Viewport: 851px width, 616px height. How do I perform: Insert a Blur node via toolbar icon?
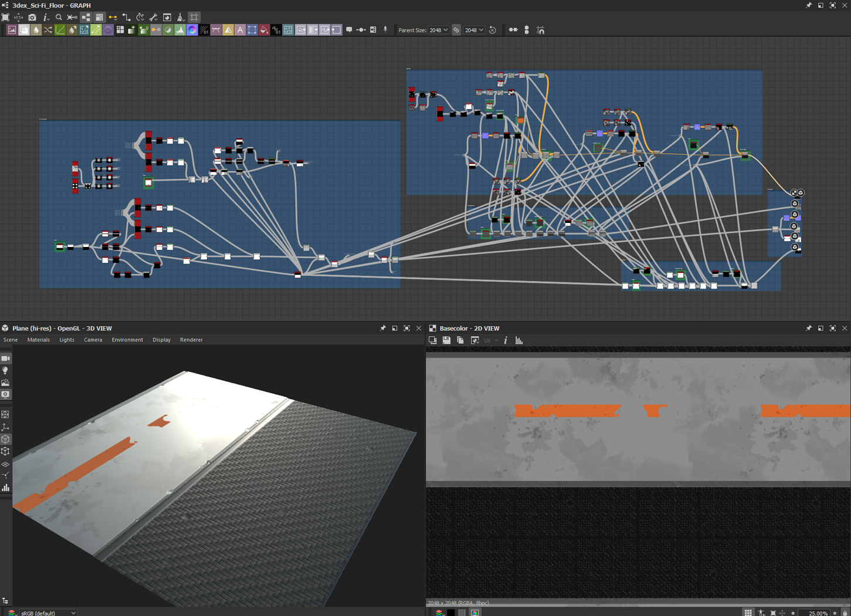(36, 30)
